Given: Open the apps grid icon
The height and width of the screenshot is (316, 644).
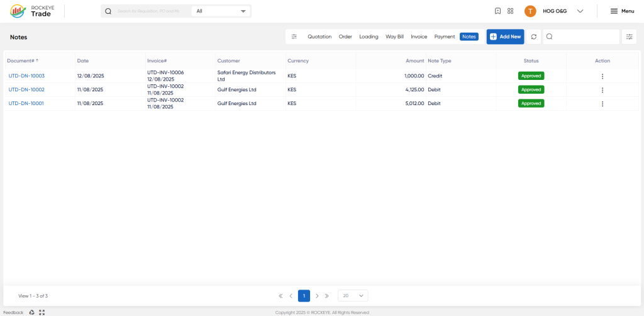Looking at the screenshot, I should pos(511,11).
